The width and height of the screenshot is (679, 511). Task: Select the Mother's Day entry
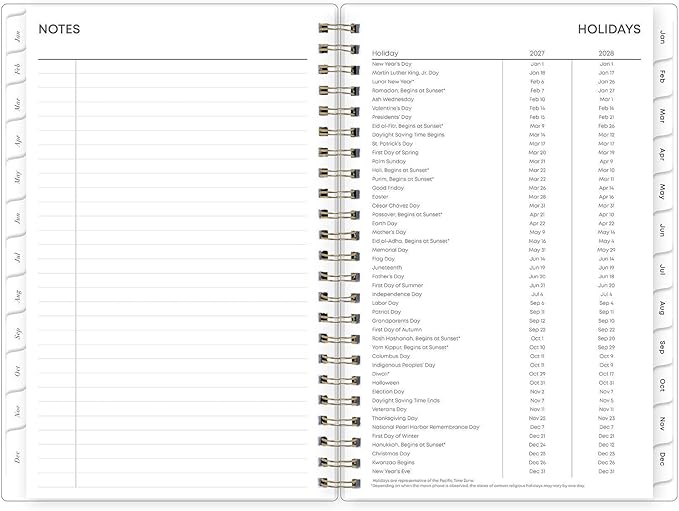pos(389,232)
